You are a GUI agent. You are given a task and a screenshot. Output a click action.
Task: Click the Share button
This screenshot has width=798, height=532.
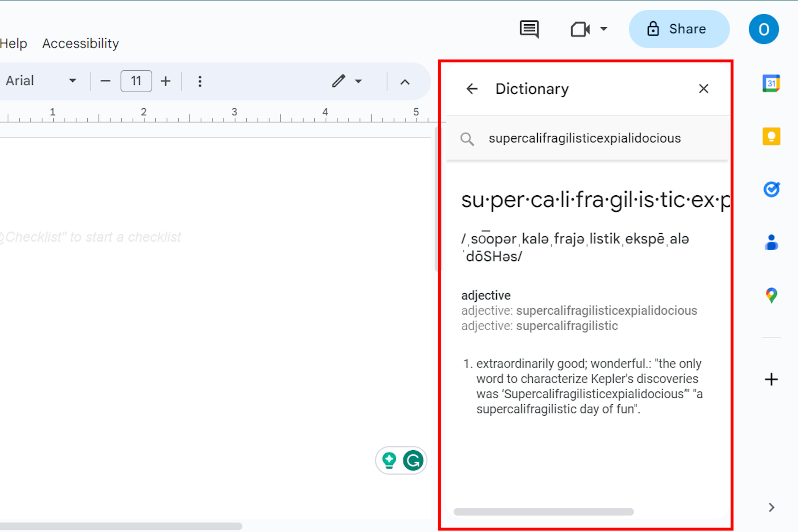679,29
